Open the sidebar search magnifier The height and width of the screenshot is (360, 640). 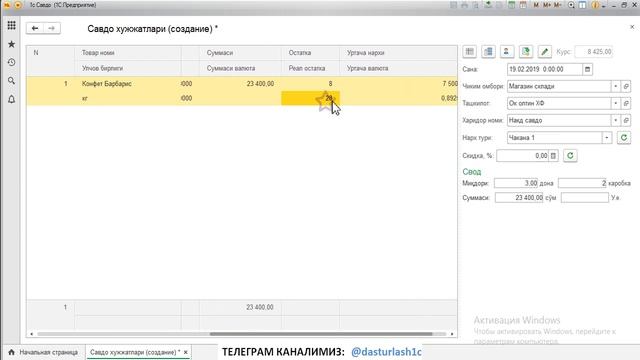coord(11,81)
